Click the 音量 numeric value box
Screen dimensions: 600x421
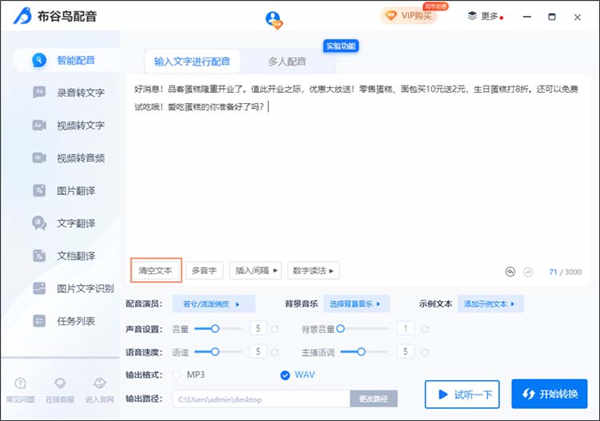tap(258, 328)
